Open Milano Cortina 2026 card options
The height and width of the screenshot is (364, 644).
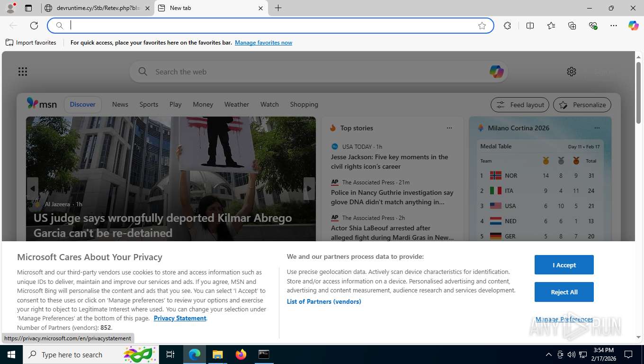597,128
